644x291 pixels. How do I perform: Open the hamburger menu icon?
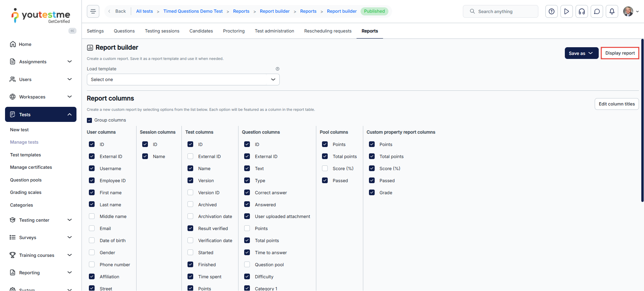[93, 11]
